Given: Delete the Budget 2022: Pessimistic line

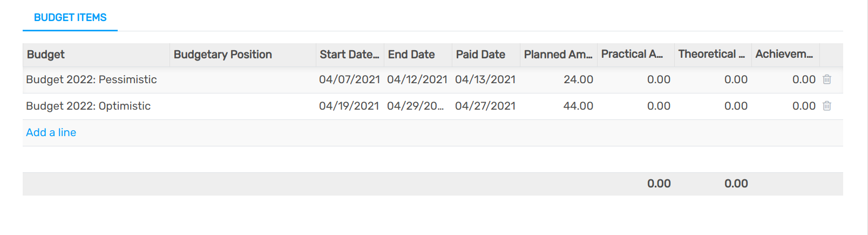Looking at the screenshot, I should coord(826,79).
